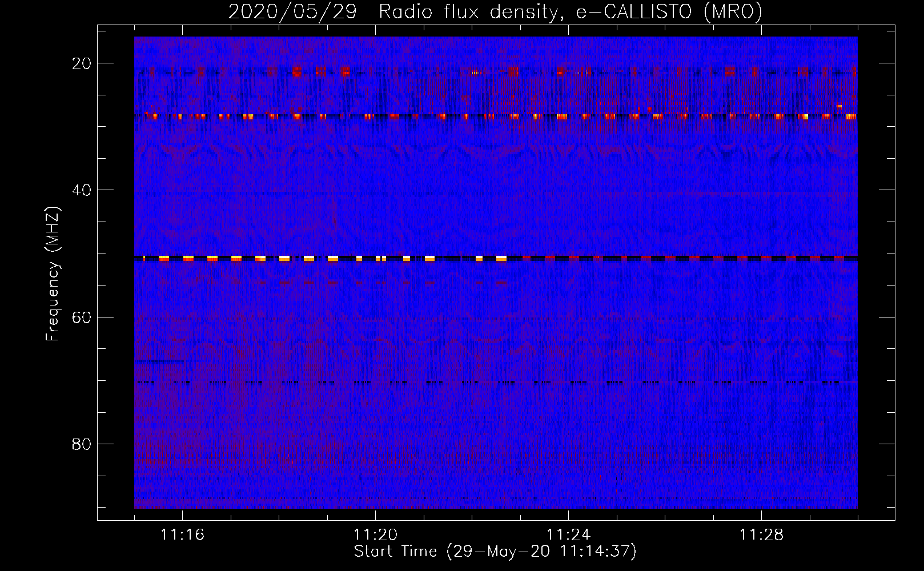Click the 11:16 time tick label
The image size is (924, 571).
[x=183, y=535]
